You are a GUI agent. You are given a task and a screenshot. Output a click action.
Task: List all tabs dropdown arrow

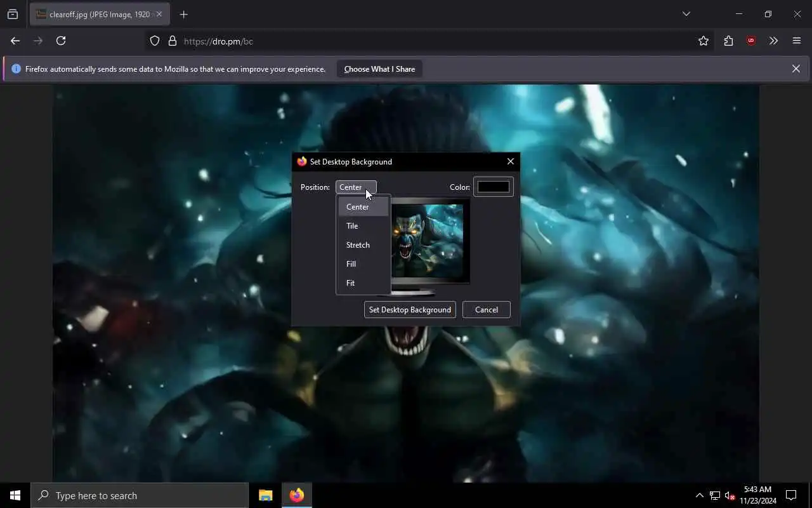click(686, 14)
